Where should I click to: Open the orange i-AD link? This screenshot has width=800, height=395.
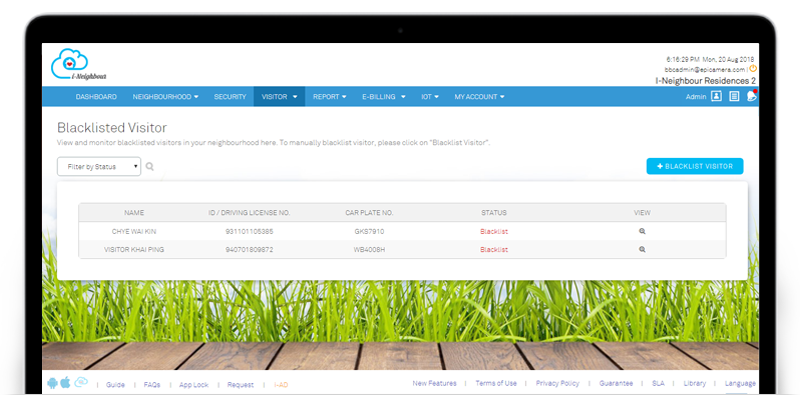tap(281, 385)
